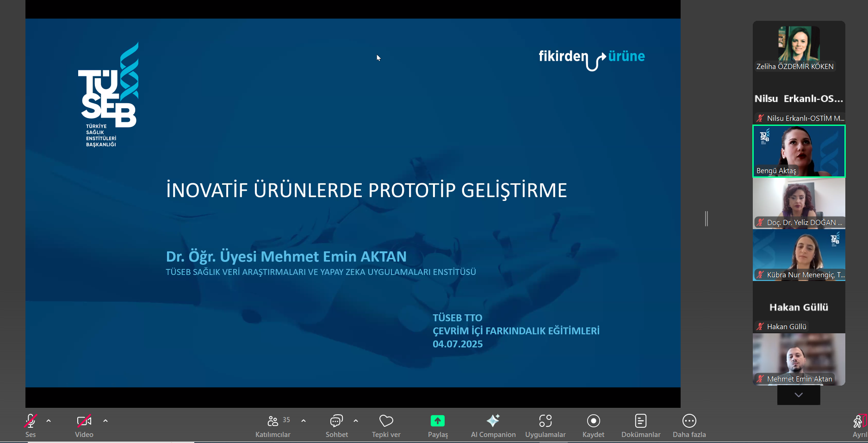Expand the video options arrow next to Video
This screenshot has width=868, height=443.
pos(105,421)
